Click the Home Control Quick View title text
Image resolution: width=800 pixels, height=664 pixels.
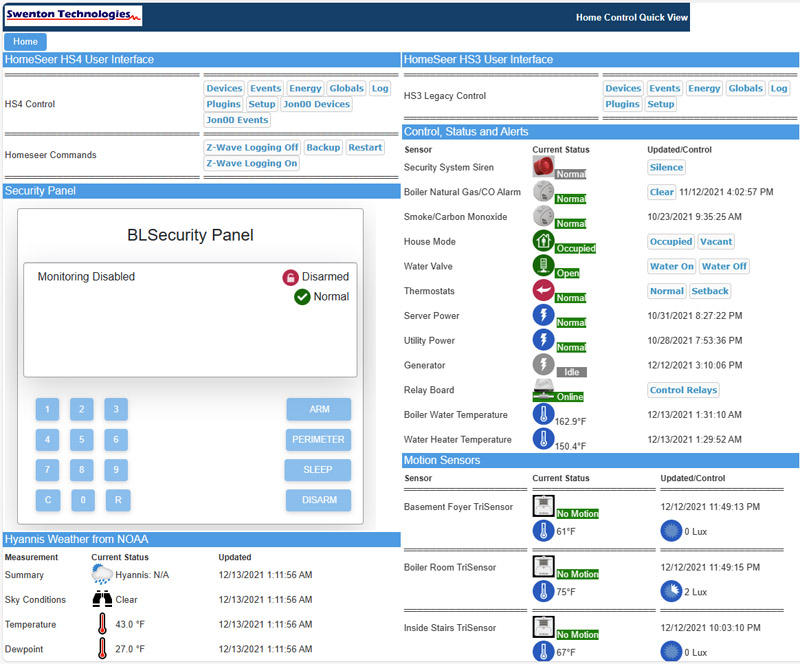[x=632, y=17]
